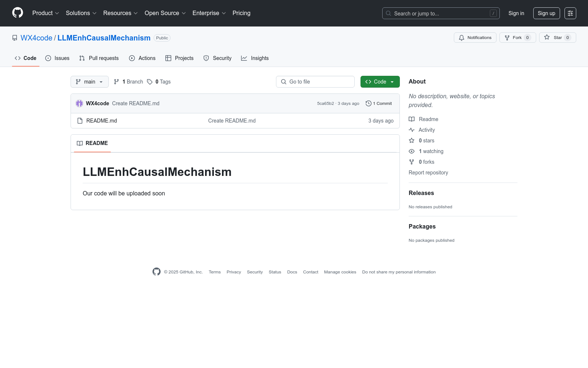Image resolution: width=588 pixels, height=368 pixels.
Task: View the 1 Branch link
Action: (128, 82)
